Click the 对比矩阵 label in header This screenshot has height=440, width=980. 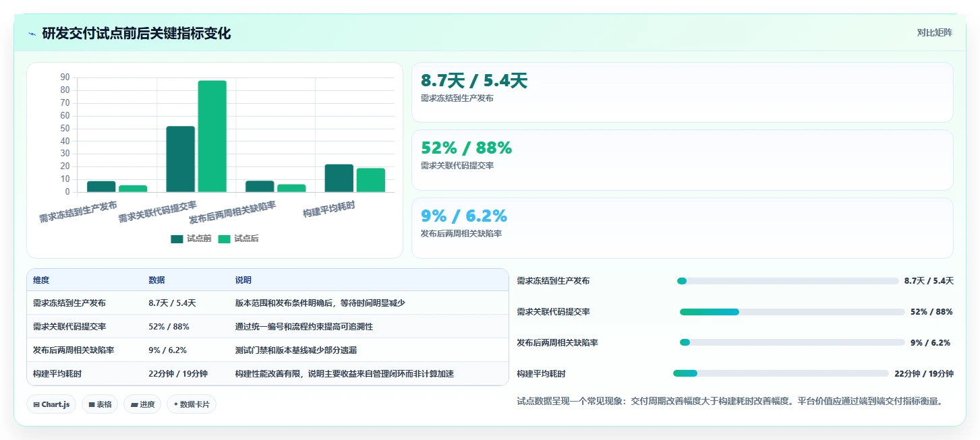(x=934, y=32)
